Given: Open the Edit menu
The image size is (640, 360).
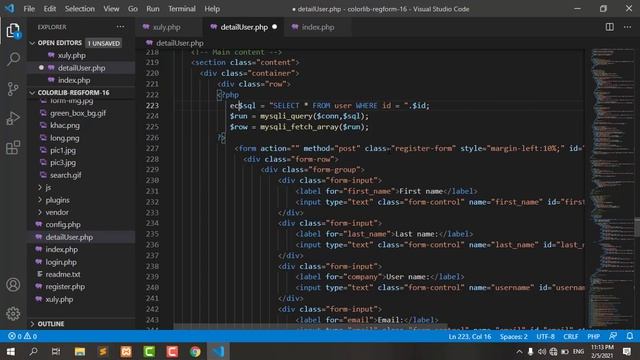Looking at the screenshot, I should (x=49, y=9).
